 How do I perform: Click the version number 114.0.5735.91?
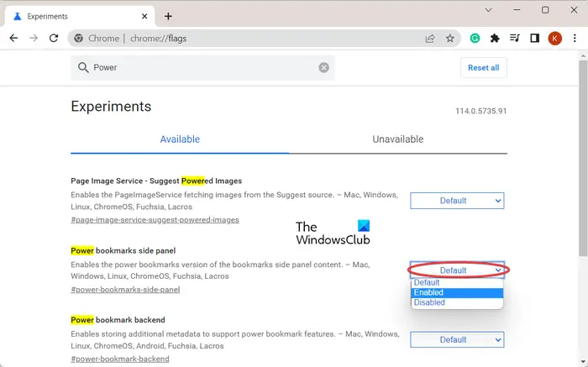[481, 111]
